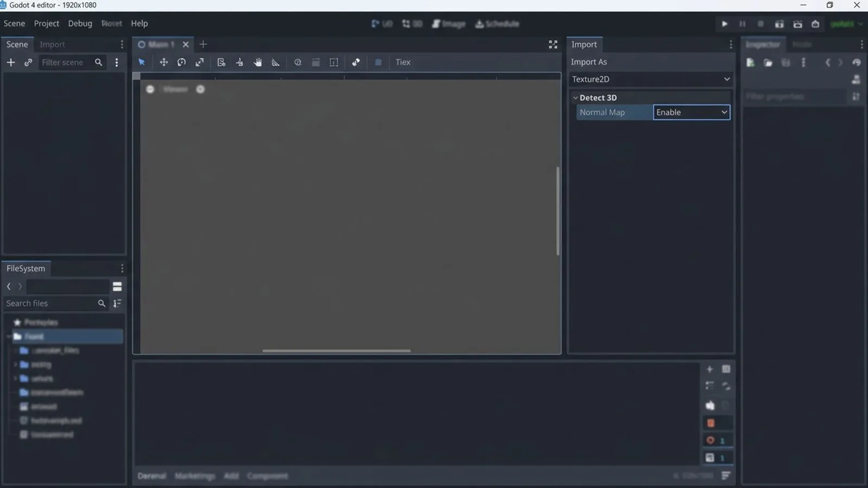The height and width of the screenshot is (488, 868).
Task: Go forward in FileSystem folder history
Action: pyautogui.click(x=20, y=286)
